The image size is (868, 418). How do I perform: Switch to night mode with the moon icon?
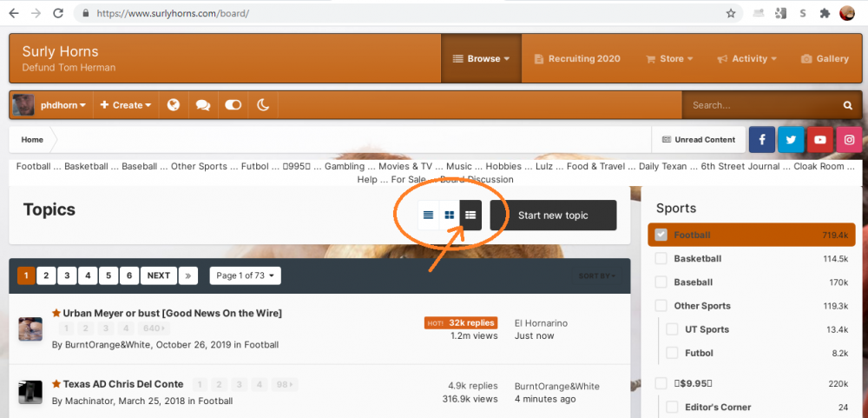pyautogui.click(x=263, y=105)
